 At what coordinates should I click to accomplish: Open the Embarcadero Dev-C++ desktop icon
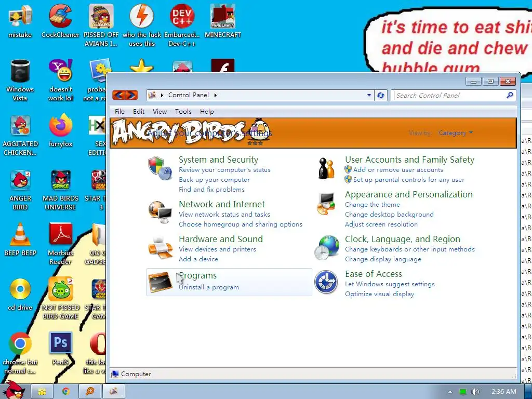pyautogui.click(x=182, y=16)
